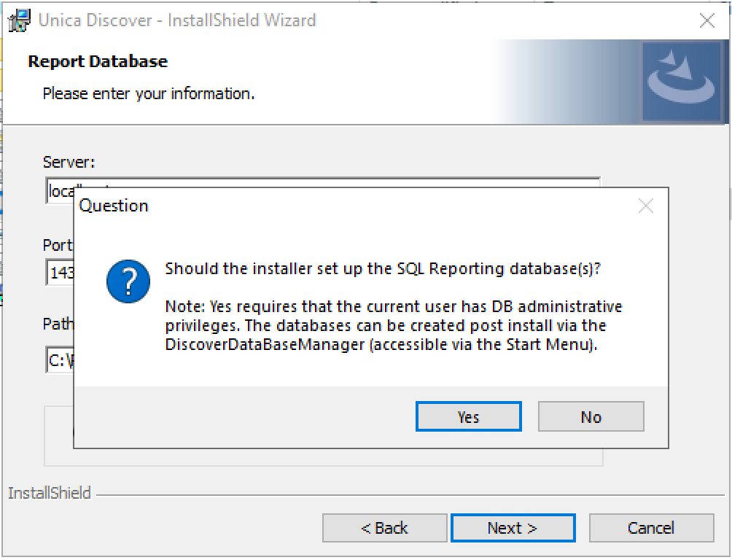Image resolution: width=732 pixels, height=560 pixels.
Task: Click the InstallShield label at the bottom
Action: click(50, 494)
